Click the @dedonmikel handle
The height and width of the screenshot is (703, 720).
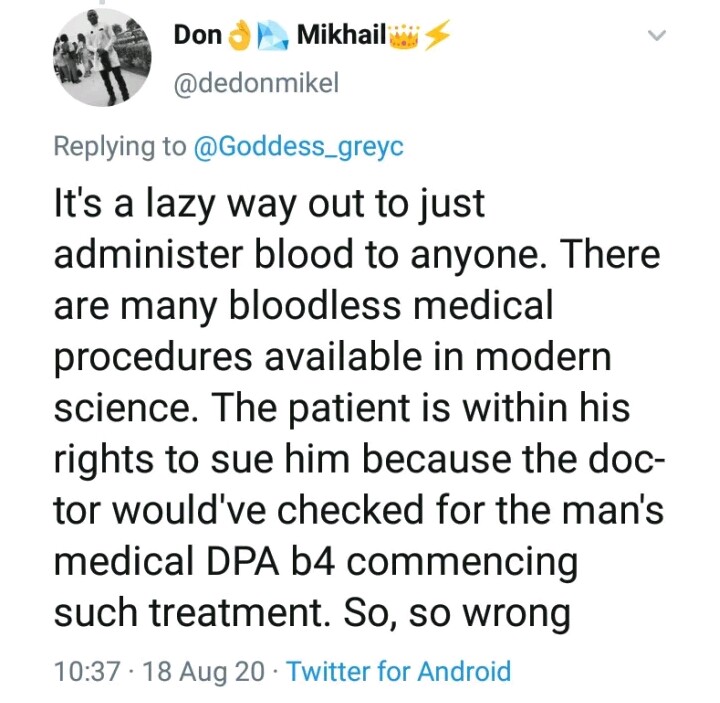pyautogui.click(x=256, y=84)
